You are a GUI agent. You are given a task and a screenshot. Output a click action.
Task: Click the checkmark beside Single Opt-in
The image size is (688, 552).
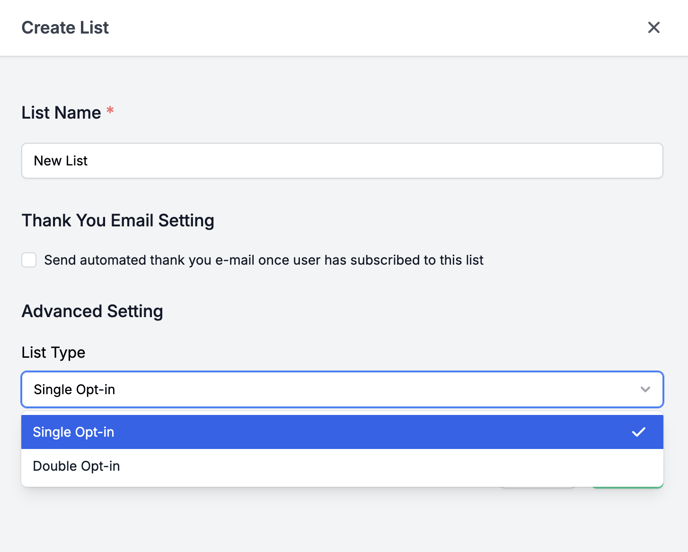coord(638,432)
